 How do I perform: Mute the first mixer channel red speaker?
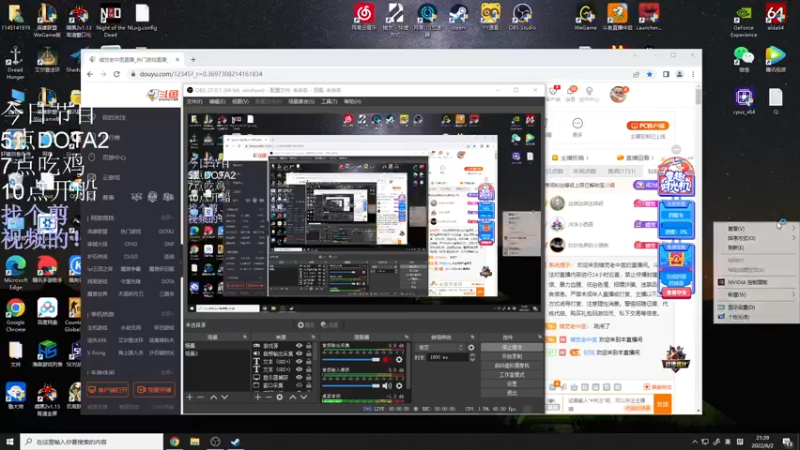click(x=387, y=360)
